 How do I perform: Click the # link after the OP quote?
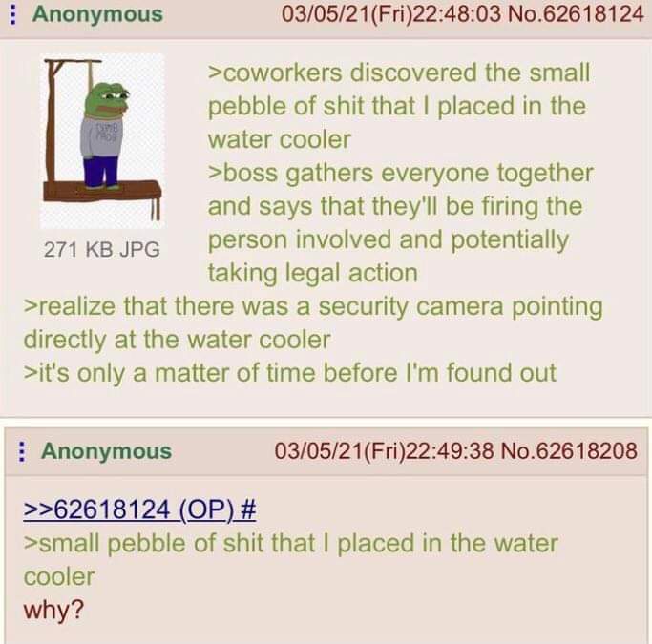[248, 509]
